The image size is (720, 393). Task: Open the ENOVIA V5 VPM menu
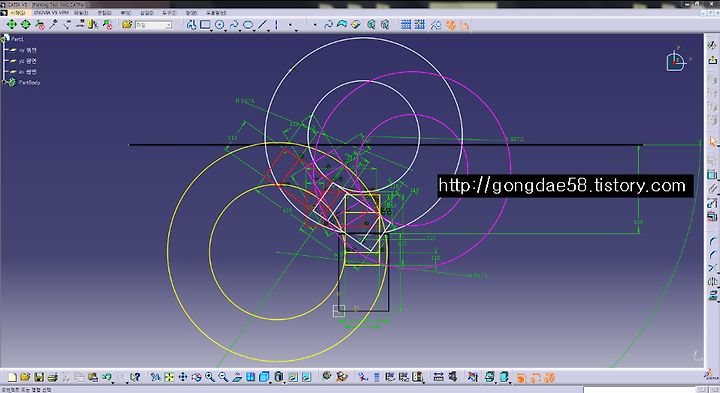coord(51,13)
